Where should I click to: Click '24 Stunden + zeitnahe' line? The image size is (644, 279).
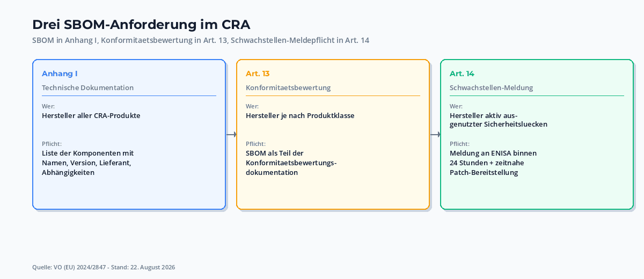click(487, 163)
